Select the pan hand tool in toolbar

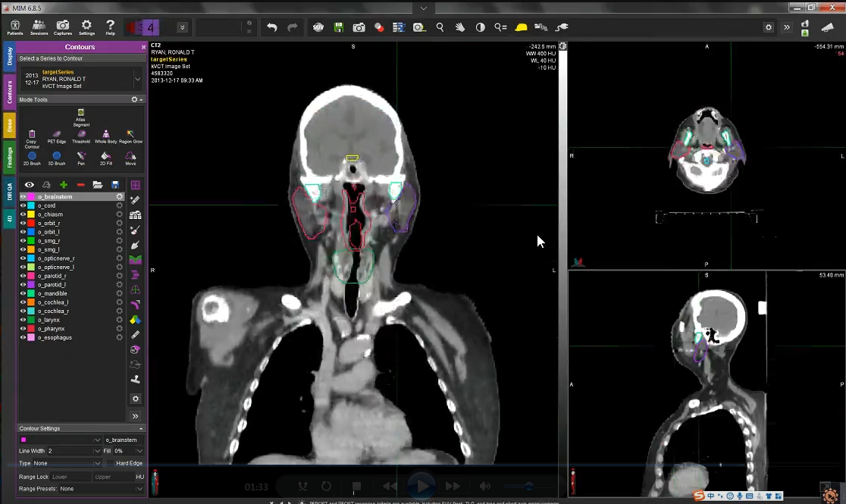460,27
